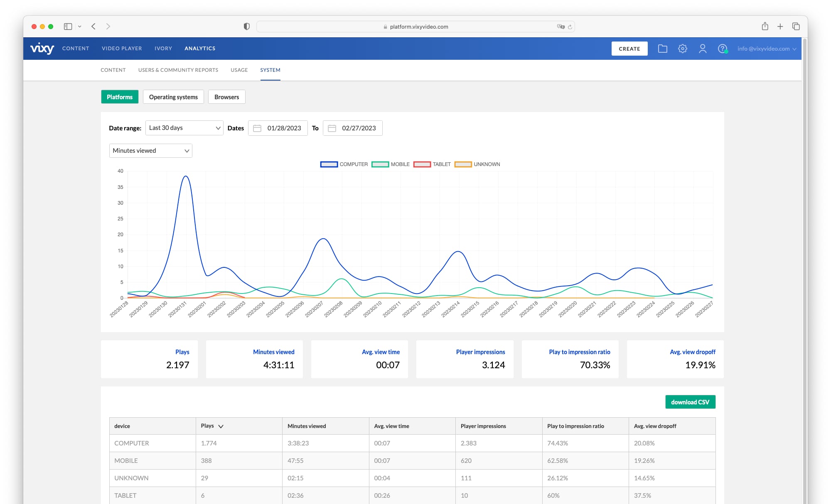Click the Safari share icon

pyautogui.click(x=765, y=26)
